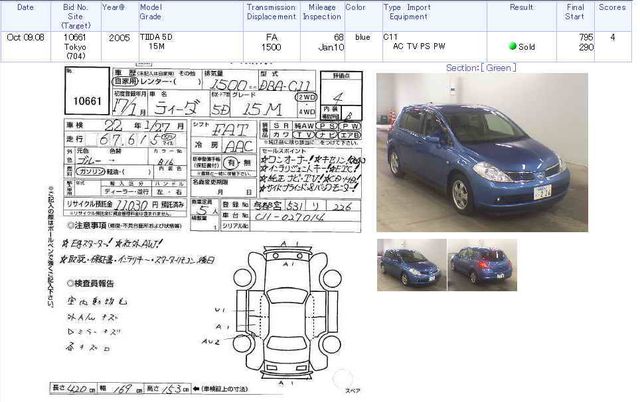Image resolution: width=640 pixels, height=402 pixels.
Task: Open the front-view car thumbnail
Action: 411,265
